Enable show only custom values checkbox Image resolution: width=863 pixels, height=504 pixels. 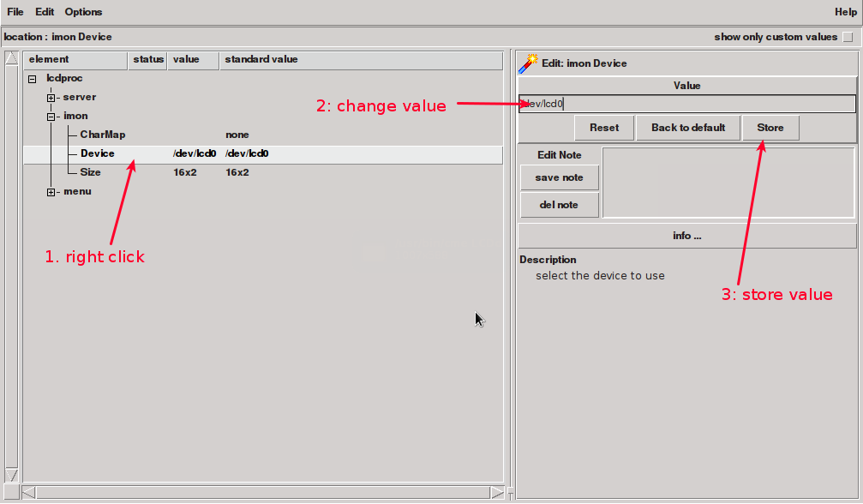(848, 37)
